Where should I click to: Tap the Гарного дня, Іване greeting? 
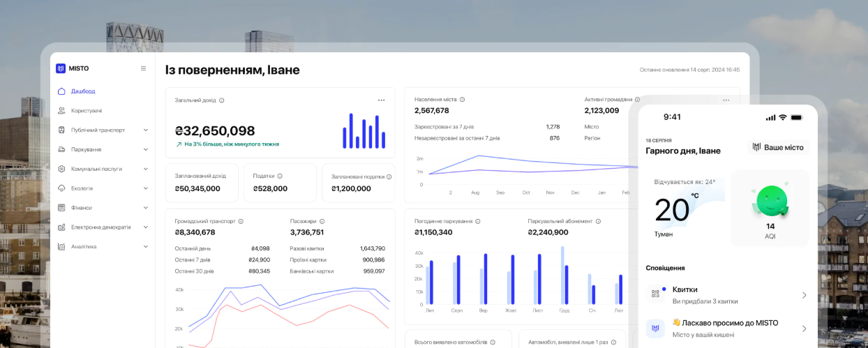click(683, 151)
